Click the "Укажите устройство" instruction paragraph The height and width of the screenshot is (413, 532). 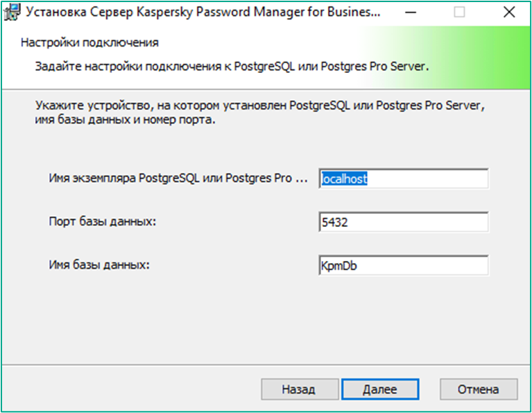tap(260, 112)
